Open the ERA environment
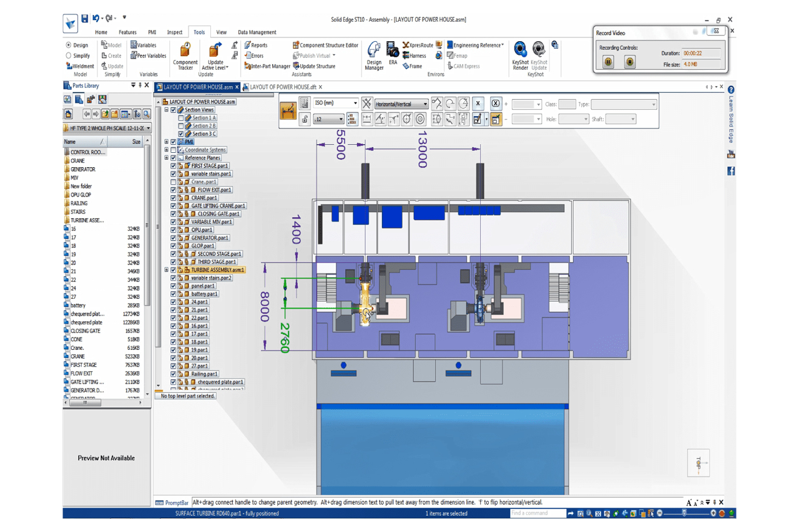 pos(393,54)
